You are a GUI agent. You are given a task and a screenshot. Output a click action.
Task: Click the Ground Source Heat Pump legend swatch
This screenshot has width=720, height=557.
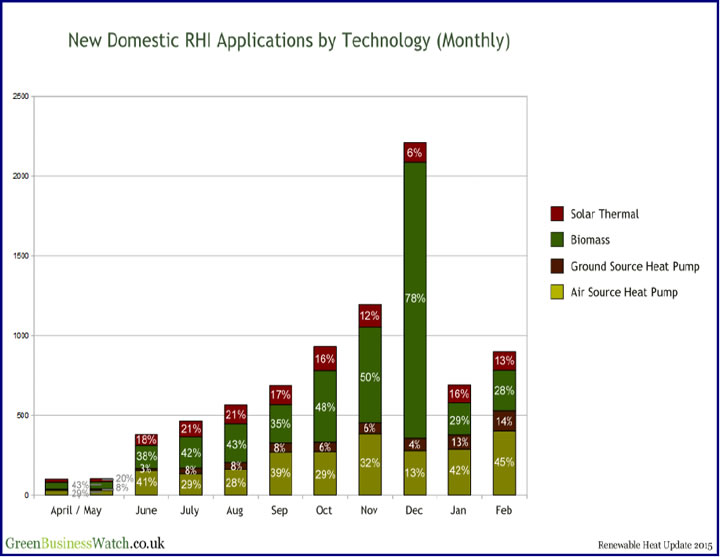click(557, 266)
